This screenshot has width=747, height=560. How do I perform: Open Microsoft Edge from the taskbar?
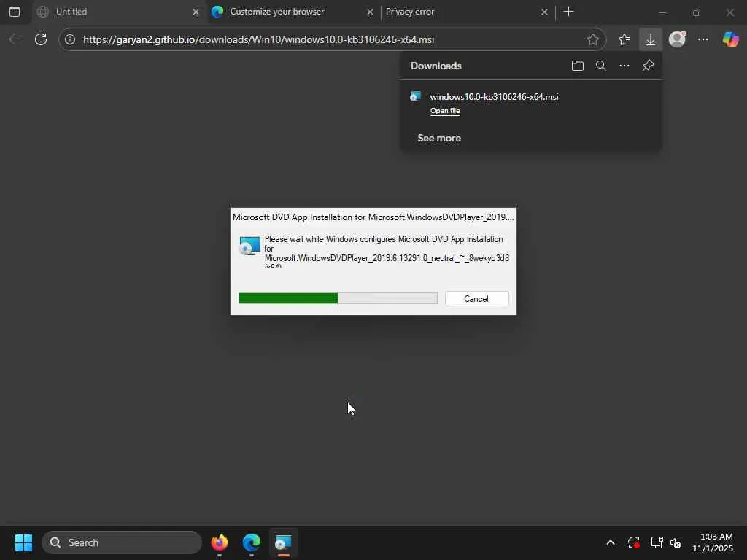click(252, 542)
